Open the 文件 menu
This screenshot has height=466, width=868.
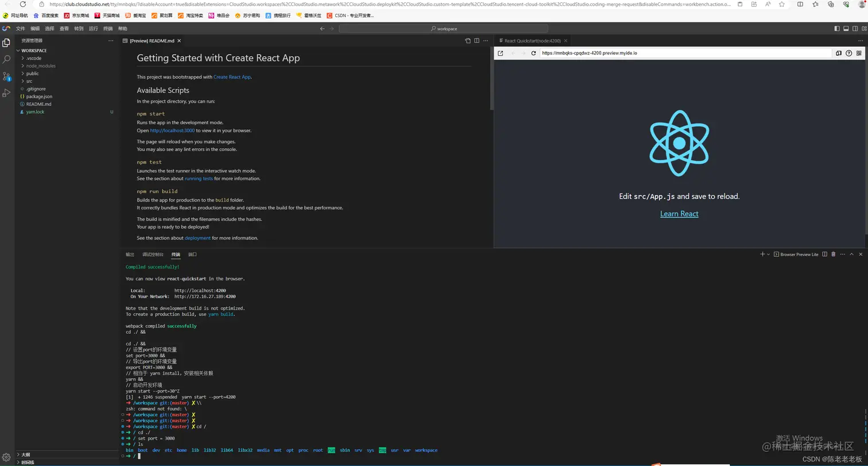point(21,28)
